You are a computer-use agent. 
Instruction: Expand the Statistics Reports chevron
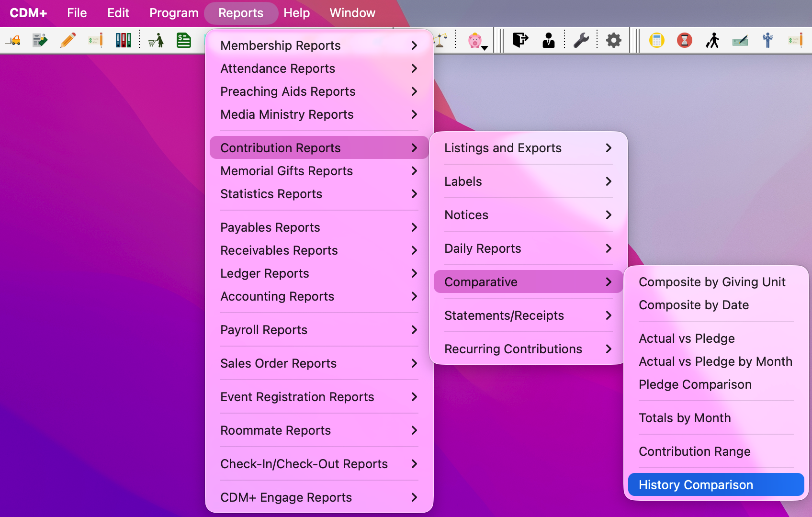[414, 194]
